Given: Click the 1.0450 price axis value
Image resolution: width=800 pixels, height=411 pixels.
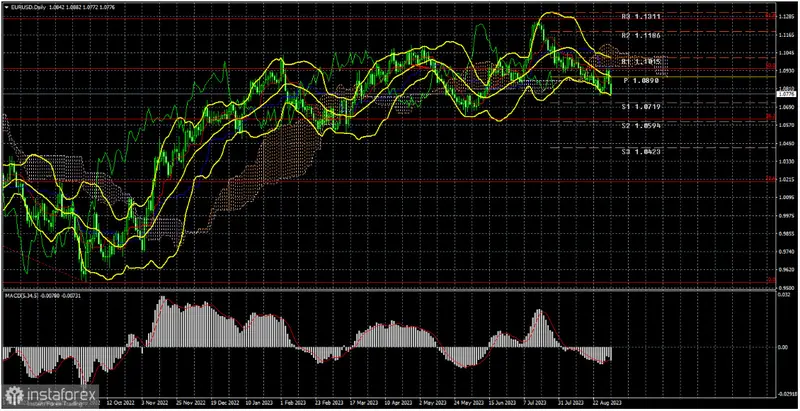Looking at the screenshot, I should coord(788,143).
